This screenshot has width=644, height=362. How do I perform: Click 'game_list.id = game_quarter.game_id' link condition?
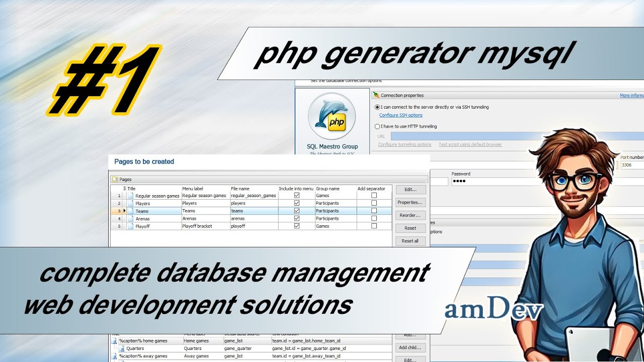pos(309,348)
